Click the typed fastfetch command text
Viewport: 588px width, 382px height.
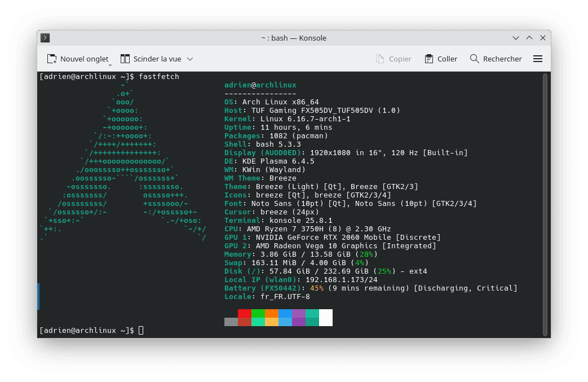pos(158,76)
